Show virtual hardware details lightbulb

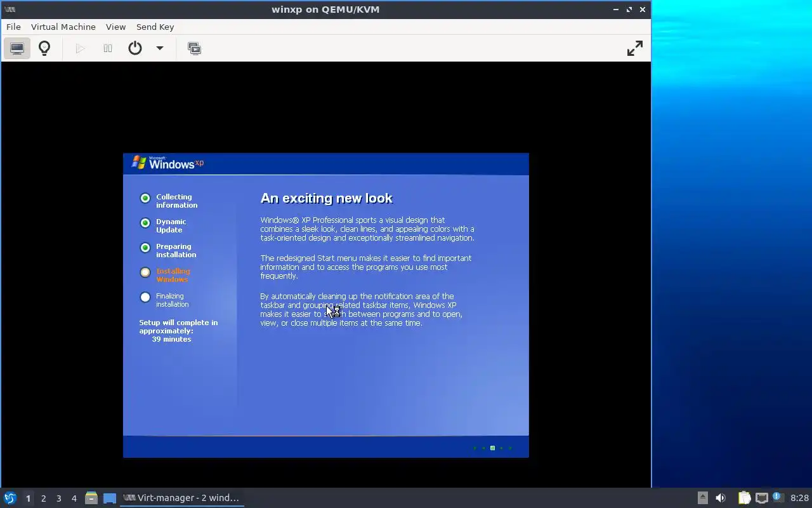pyautogui.click(x=44, y=48)
